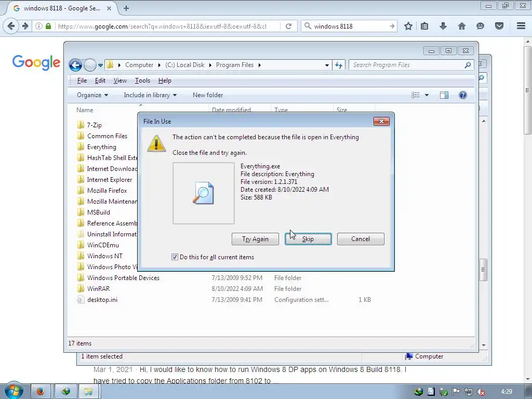The height and width of the screenshot is (399, 532).
Task: Click Firefox back button
Action: [x=11, y=26]
